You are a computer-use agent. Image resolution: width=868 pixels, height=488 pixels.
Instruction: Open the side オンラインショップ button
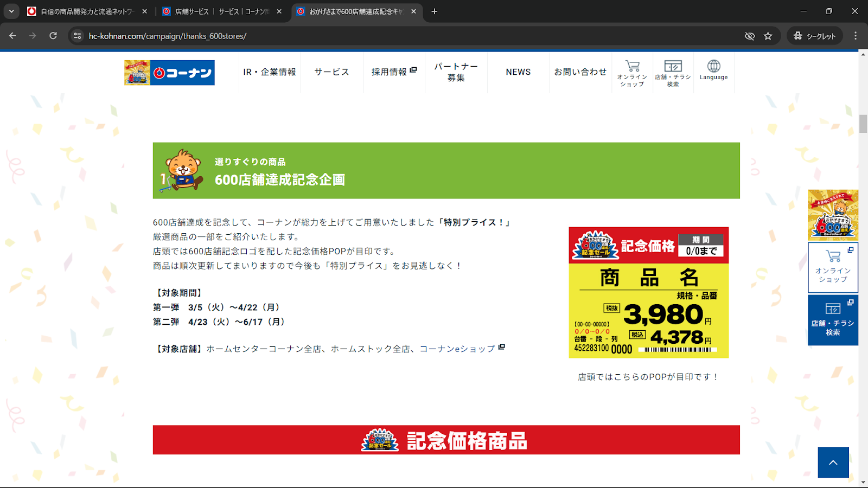point(833,267)
